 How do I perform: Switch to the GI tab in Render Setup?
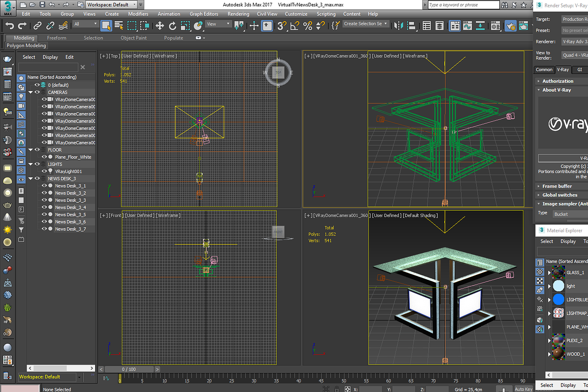point(580,70)
